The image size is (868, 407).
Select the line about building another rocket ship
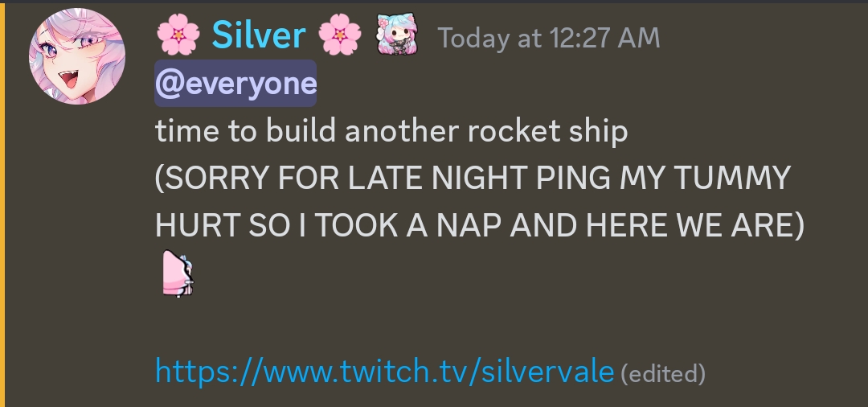[391, 131]
